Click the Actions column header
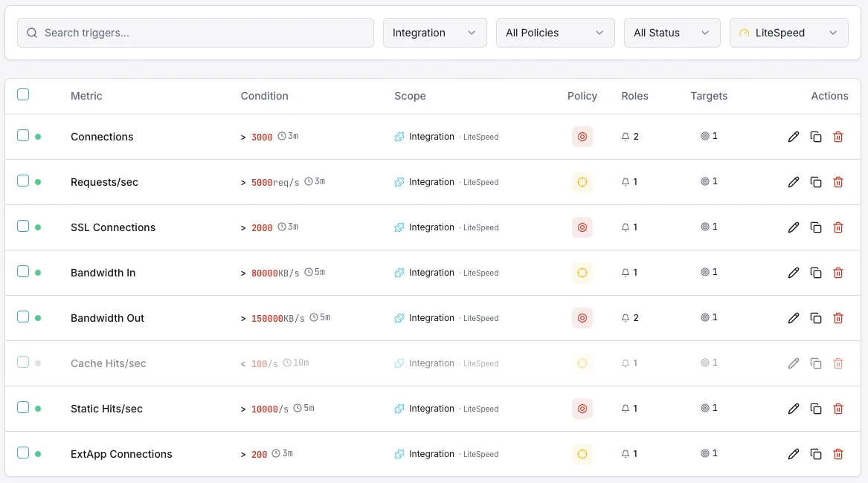 click(829, 96)
